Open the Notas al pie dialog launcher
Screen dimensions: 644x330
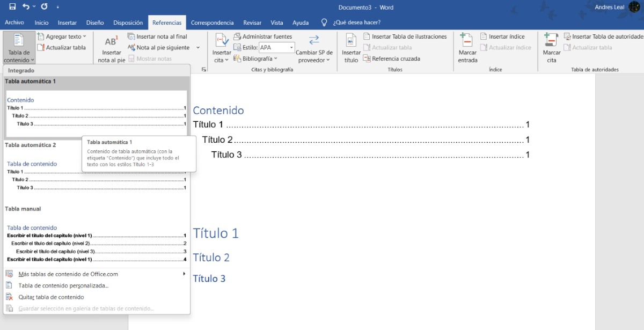click(204, 70)
